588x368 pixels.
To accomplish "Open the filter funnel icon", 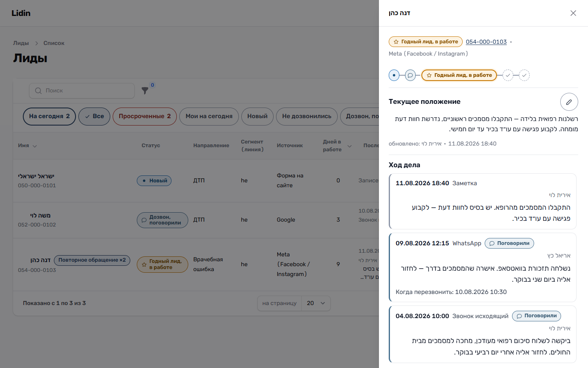I will pyautogui.click(x=145, y=91).
